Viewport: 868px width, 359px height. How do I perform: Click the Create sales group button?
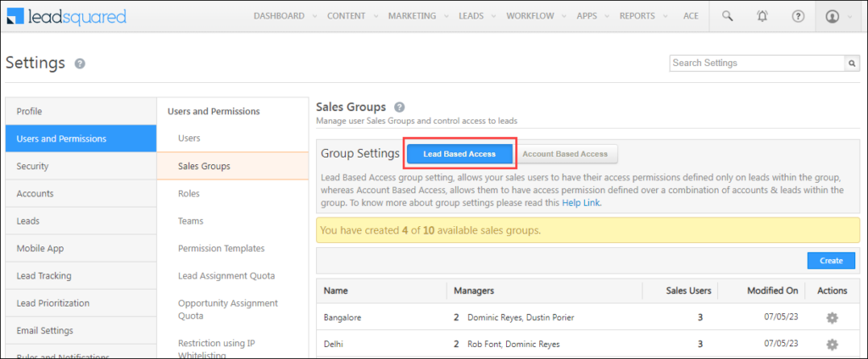[x=831, y=261]
